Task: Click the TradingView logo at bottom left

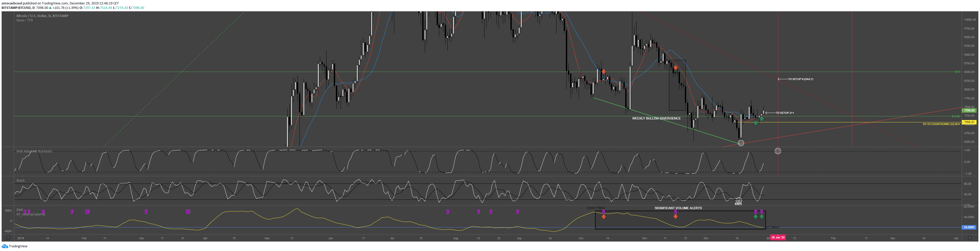Action: pos(14,247)
